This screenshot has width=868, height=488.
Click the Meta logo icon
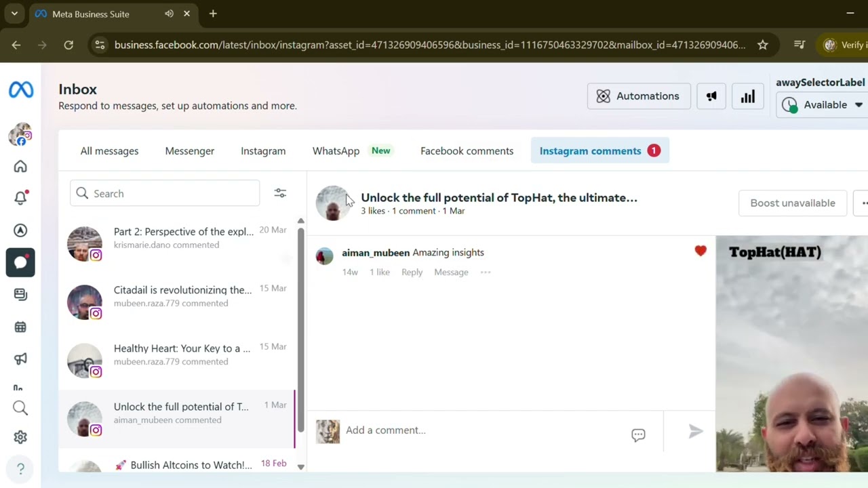[x=20, y=89]
